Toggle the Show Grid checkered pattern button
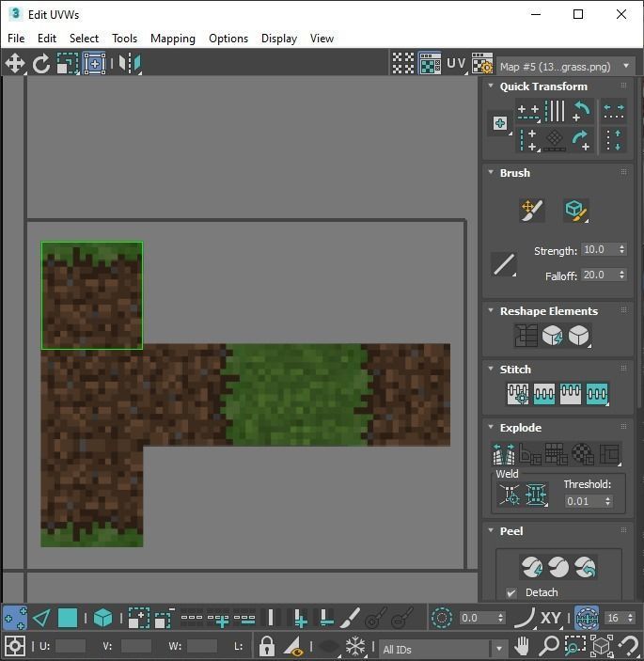This screenshot has height=661, width=644. [x=403, y=63]
